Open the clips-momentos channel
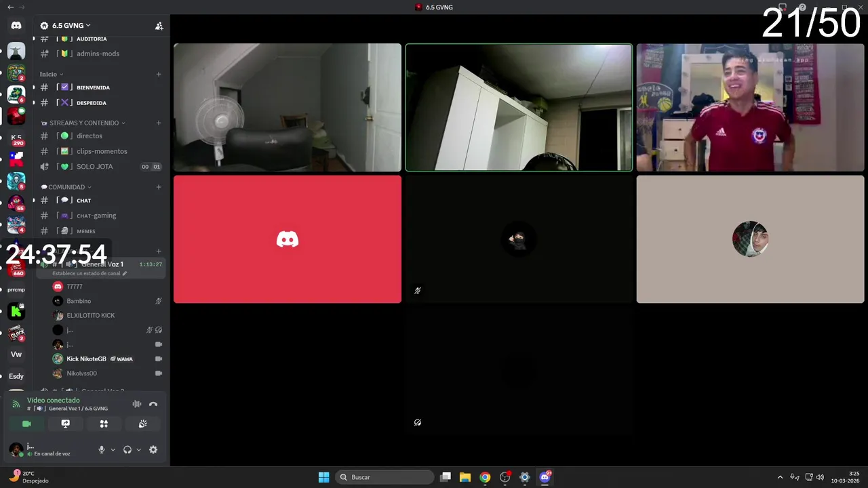The width and height of the screenshot is (868, 488). coord(100,151)
